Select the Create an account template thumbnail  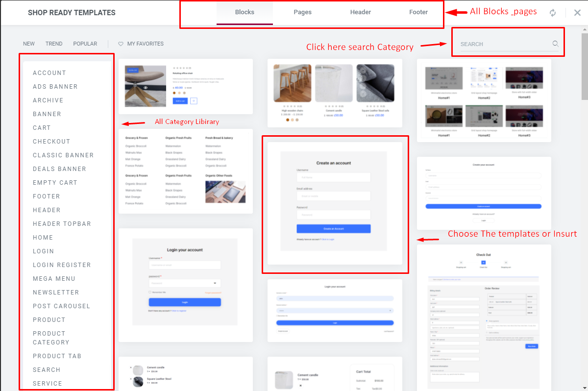pyautogui.click(x=334, y=203)
